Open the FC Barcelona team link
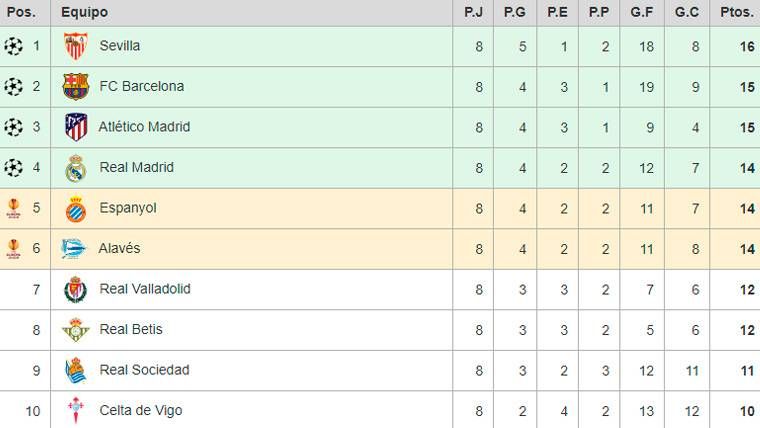The width and height of the screenshot is (760, 428). click(141, 87)
